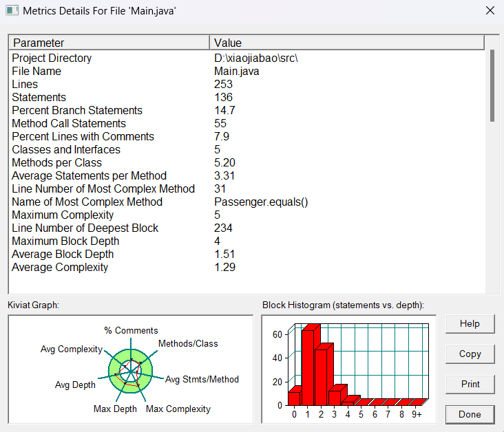The width and height of the screenshot is (504, 432).
Task: Click the value 14.7
Action: [224, 111]
